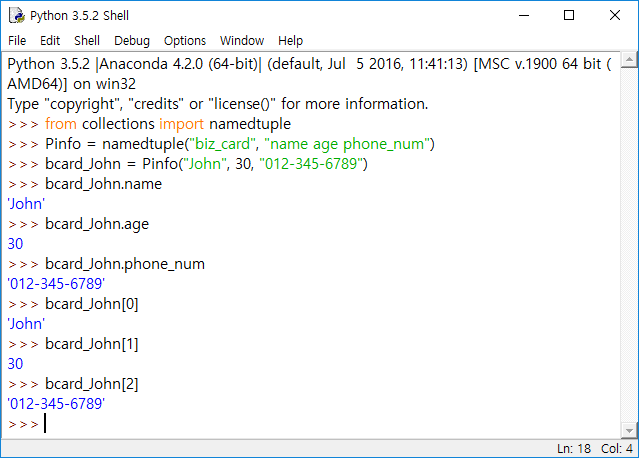Click the scrollbar down arrow
Viewport: 639px width, 458px height.
[x=629, y=430]
